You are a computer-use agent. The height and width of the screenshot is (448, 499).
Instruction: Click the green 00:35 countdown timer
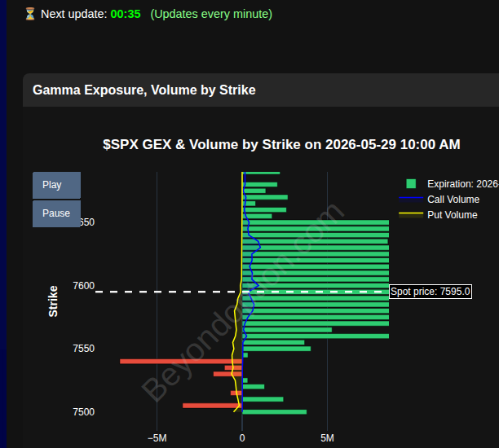pyautogui.click(x=126, y=14)
